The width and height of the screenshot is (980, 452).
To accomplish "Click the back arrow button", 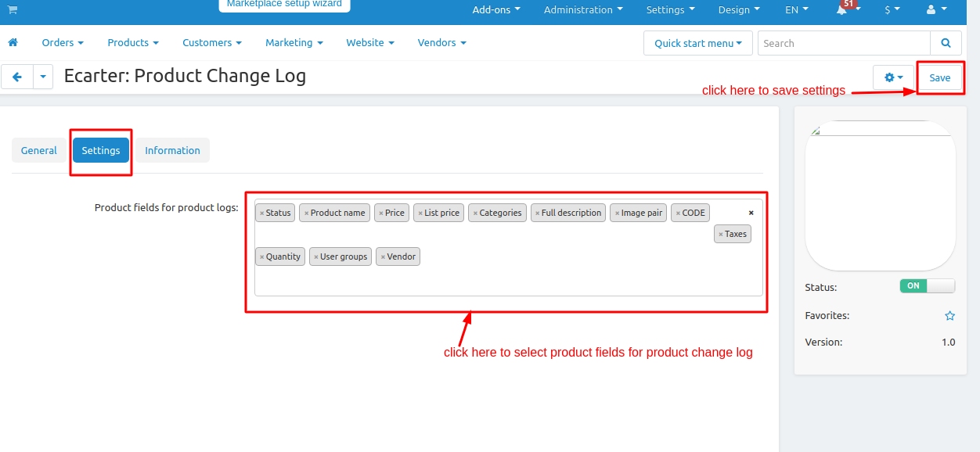I will 17,77.
